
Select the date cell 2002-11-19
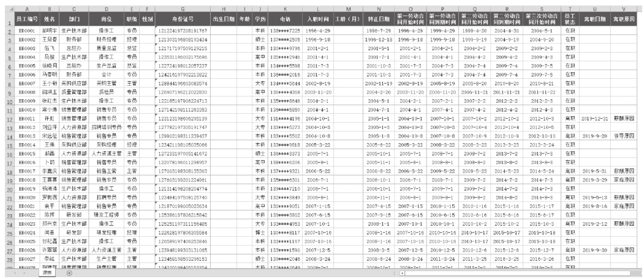[x=379, y=83]
